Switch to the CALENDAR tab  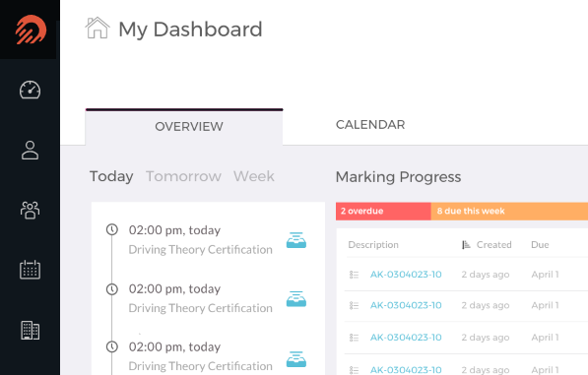(370, 125)
